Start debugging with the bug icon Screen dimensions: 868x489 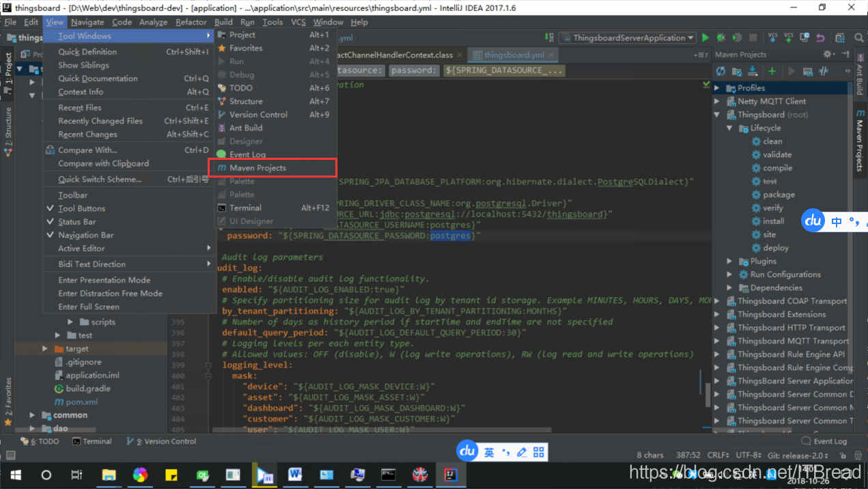[721, 38]
